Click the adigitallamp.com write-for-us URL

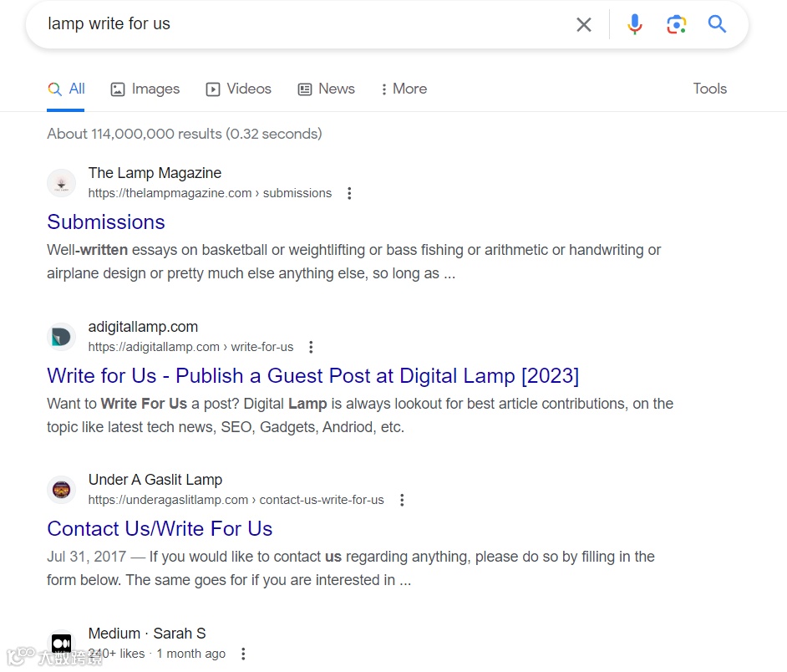190,347
